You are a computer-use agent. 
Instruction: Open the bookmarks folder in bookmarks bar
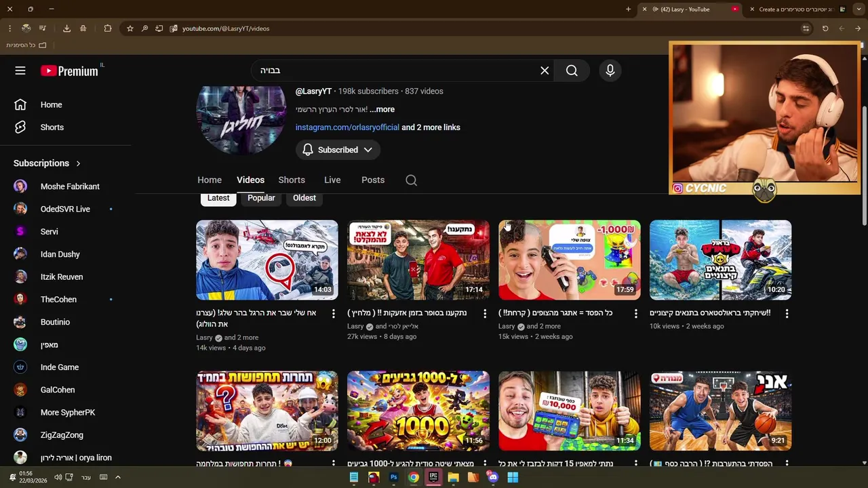click(26, 45)
